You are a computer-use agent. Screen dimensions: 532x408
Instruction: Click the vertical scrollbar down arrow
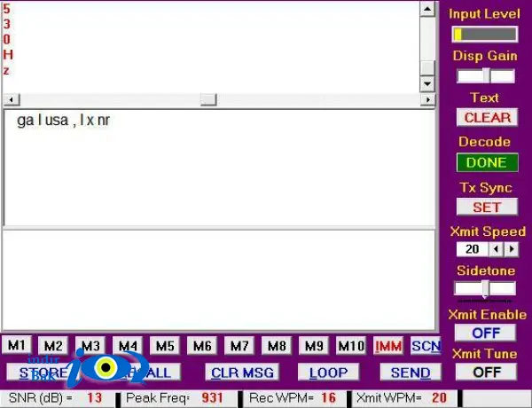pos(427,83)
